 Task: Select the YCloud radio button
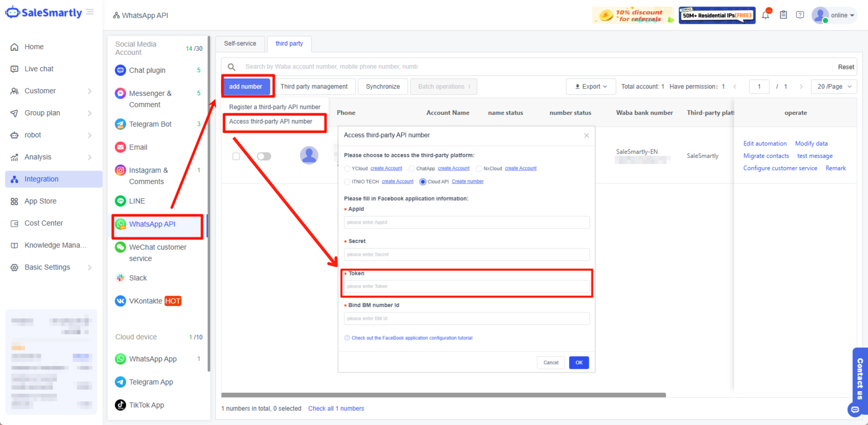(347, 168)
